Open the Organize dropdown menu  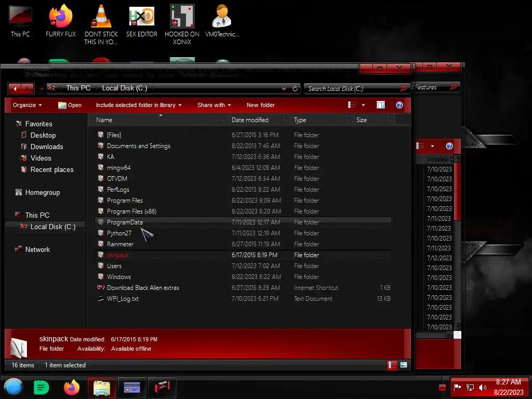click(x=27, y=105)
